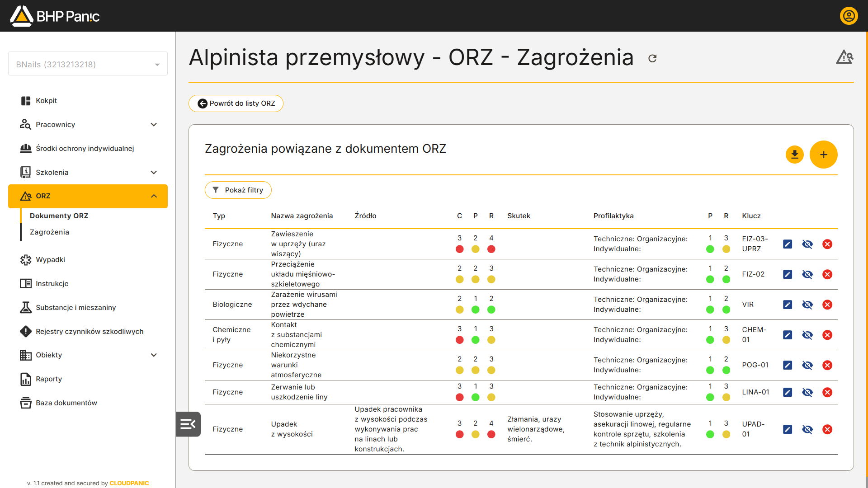Click 'Chemiczne i pyły' type cell

231,335
